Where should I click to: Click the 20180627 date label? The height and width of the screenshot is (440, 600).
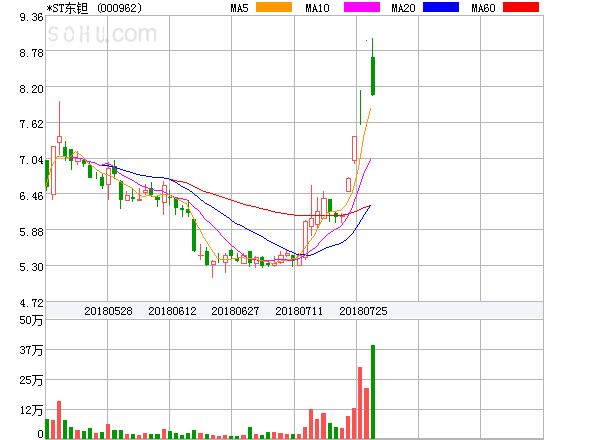click(x=235, y=311)
